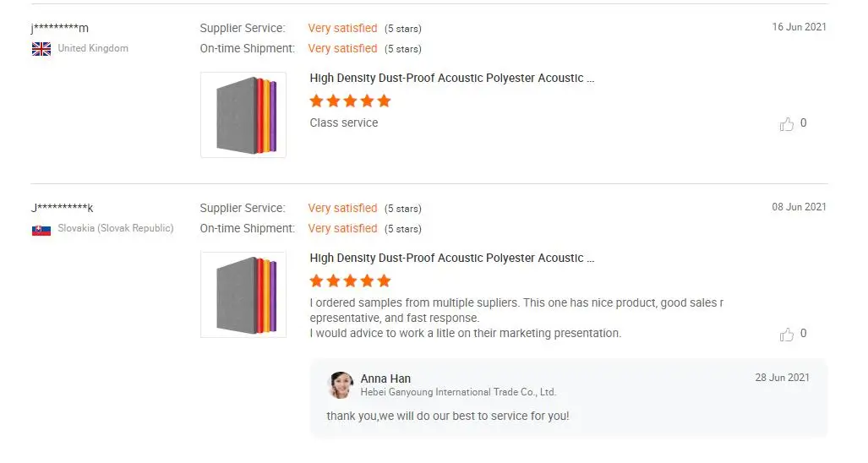Click thumbs-up icon on the 16 Jun 2021 review
The height and width of the screenshot is (463, 868).
[787, 124]
